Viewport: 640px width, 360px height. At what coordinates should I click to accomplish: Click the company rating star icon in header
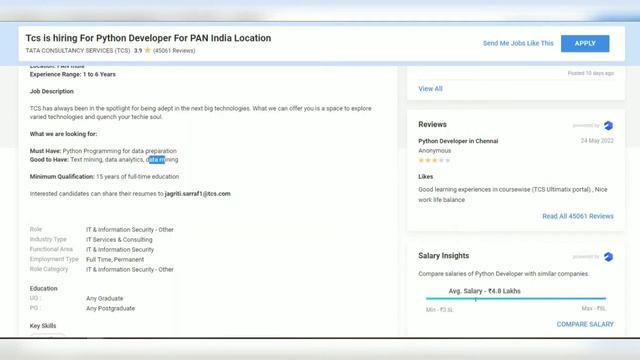(147, 50)
